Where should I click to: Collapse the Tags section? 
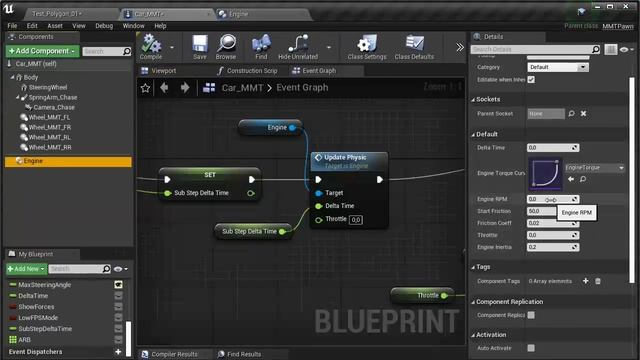pyautogui.click(x=473, y=267)
